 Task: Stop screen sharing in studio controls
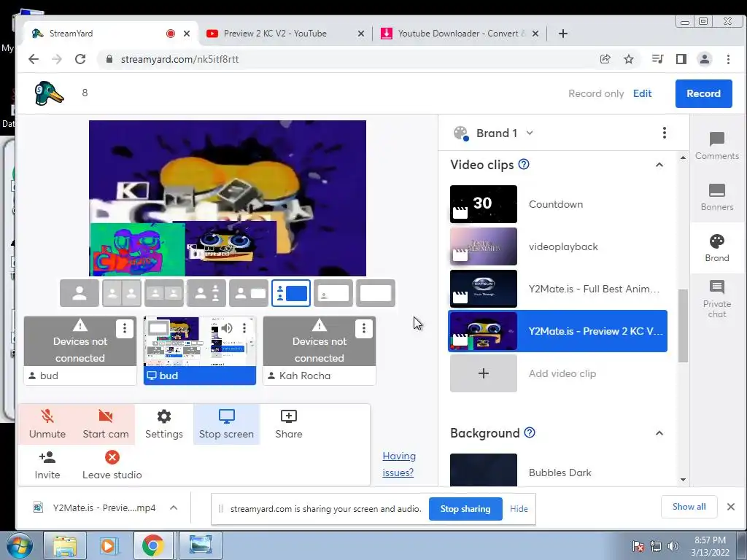pos(226,424)
